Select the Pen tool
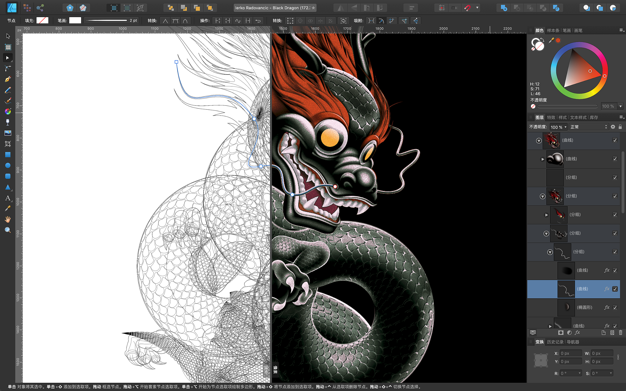The image size is (626, 391). click(x=8, y=79)
